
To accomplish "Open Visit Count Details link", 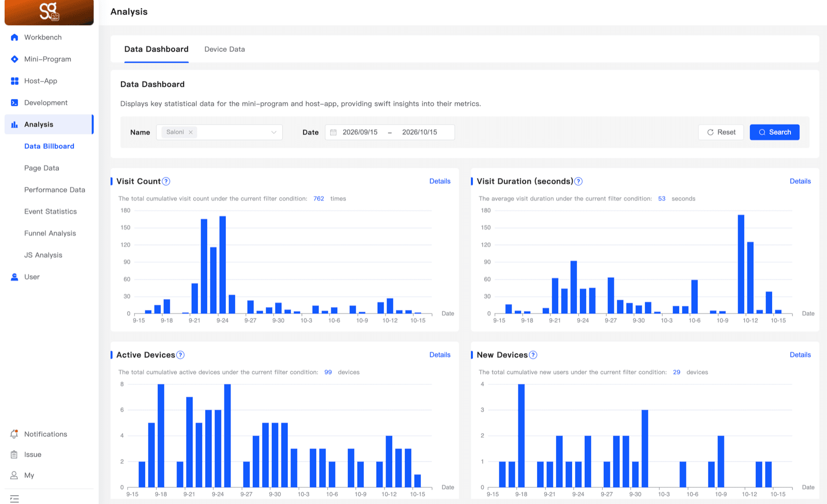I will click(x=440, y=181).
